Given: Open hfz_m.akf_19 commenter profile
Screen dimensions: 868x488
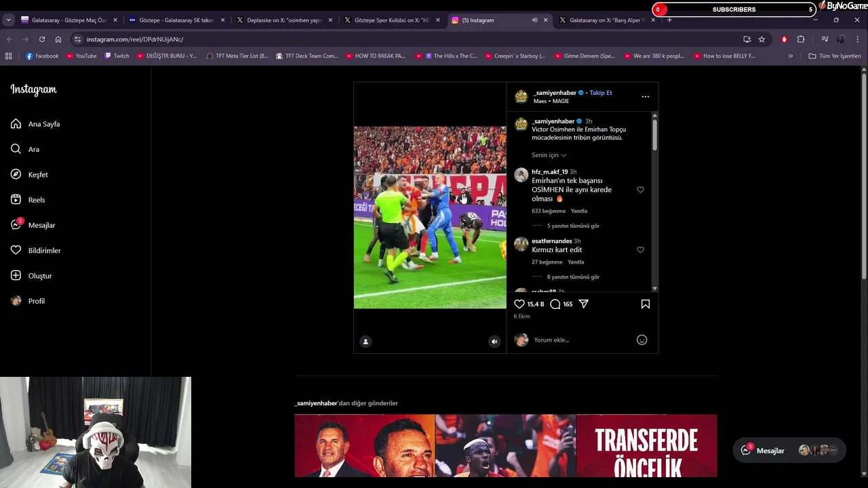Looking at the screenshot, I should coord(550,172).
